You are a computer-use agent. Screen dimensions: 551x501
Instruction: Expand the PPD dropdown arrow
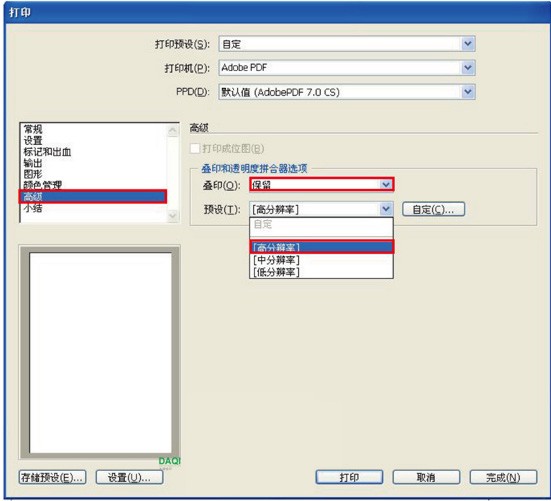(x=468, y=92)
